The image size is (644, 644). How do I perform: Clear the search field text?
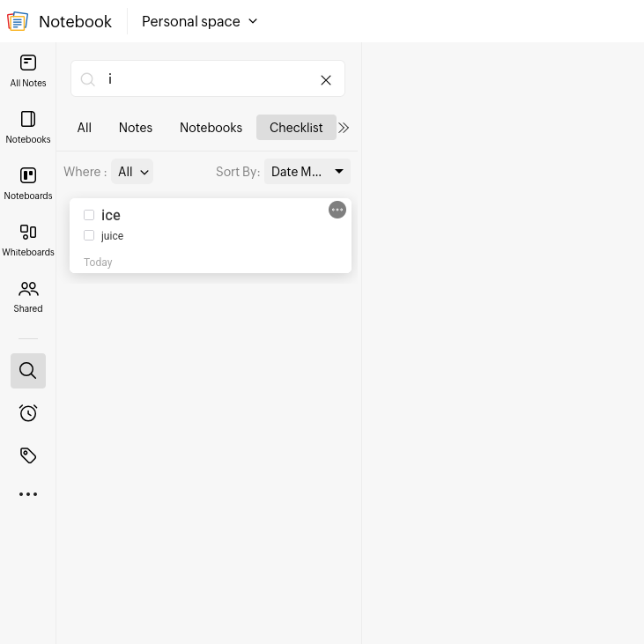pos(326,79)
